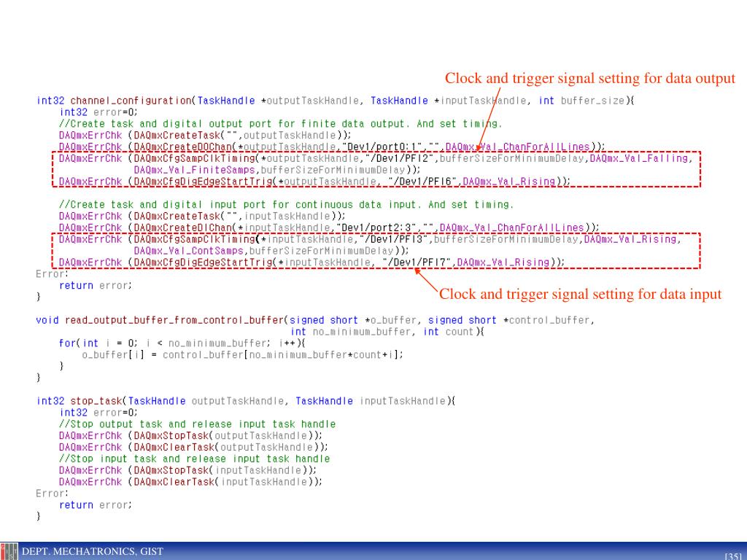Click "int32 error=0;" inside channel_configuration
Screen dimensions: 747x560
[98, 112]
